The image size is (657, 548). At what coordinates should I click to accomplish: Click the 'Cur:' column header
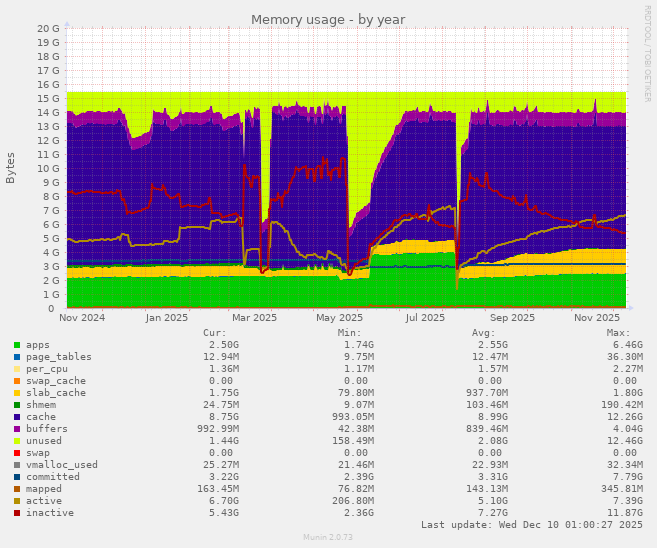tap(215, 333)
